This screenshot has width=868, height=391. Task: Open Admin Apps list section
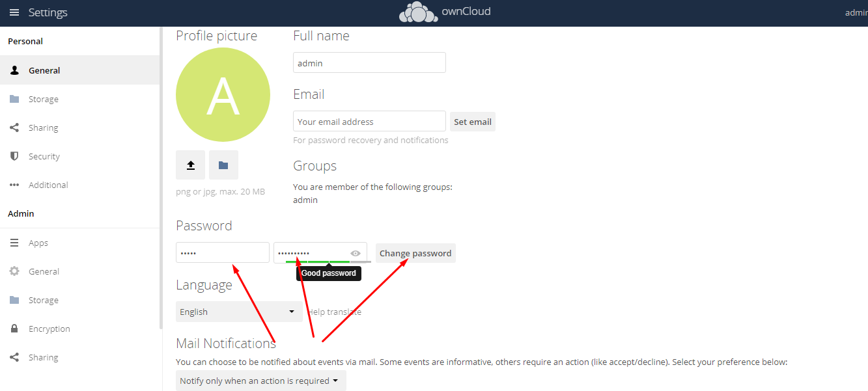click(x=38, y=243)
